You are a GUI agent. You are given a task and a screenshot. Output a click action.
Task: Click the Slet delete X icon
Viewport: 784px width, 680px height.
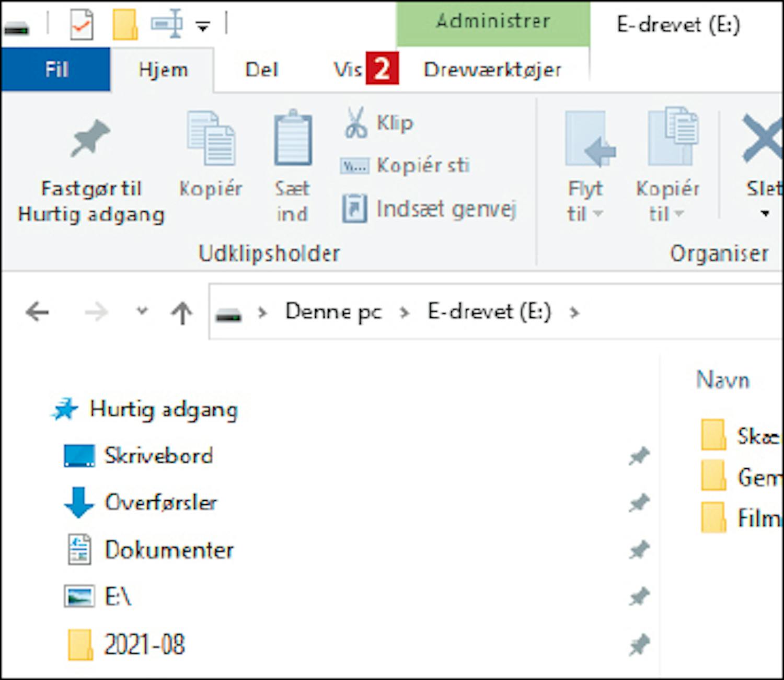(763, 139)
